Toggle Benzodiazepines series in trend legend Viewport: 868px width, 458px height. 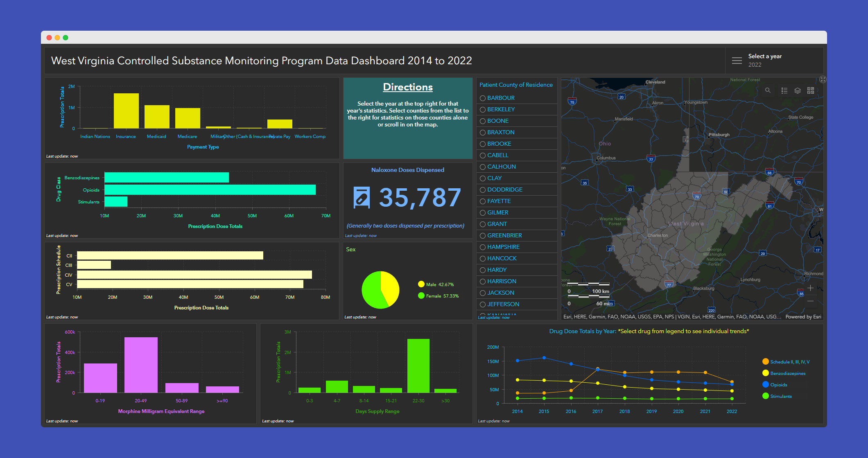click(787, 373)
